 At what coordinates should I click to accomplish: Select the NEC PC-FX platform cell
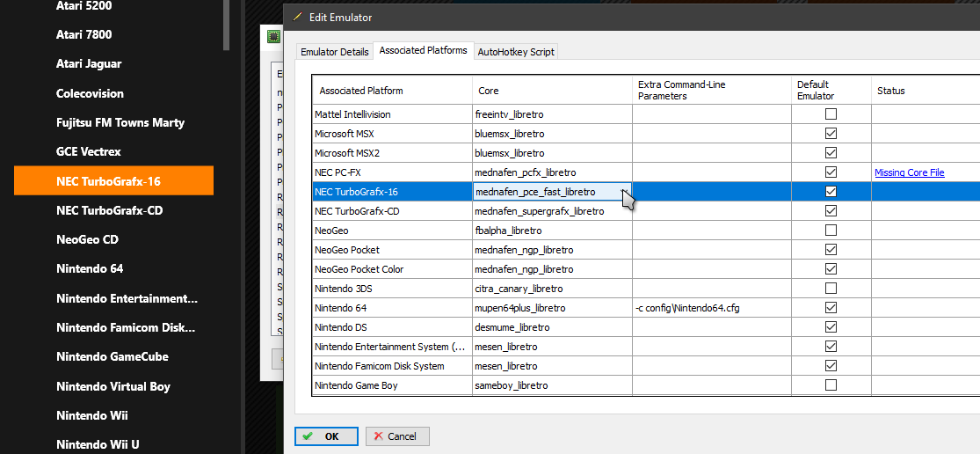pyautogui.click(x=393, y=172)
